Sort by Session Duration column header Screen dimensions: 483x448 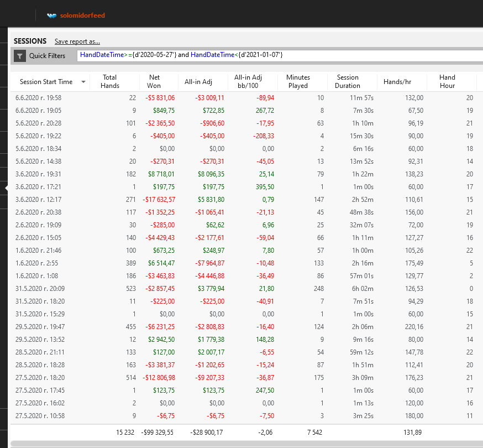tap(348, 81)
